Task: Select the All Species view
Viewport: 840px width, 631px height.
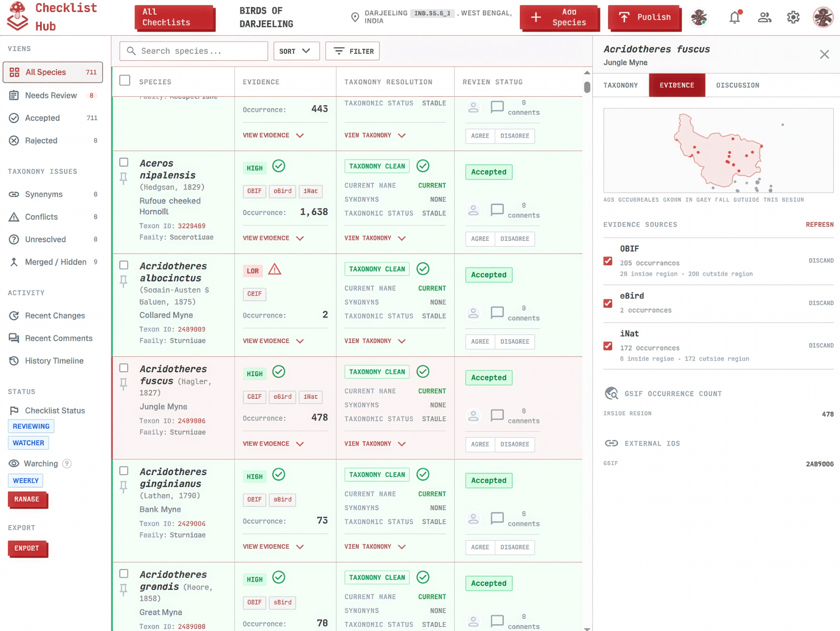Action: click(x=53, y=72)
